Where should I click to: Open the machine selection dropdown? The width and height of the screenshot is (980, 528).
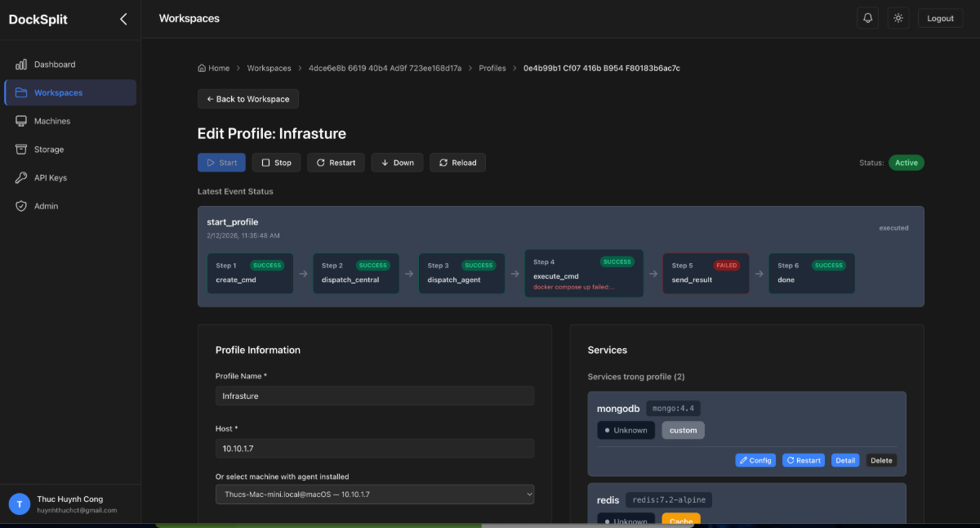click(374, 494)
